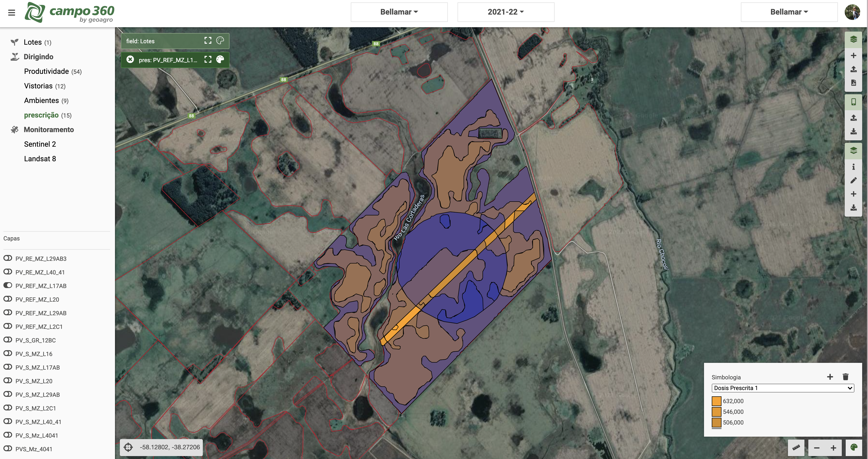Click the info icon in right toolbar
868x459 pixels.
(x=853, y=167)
